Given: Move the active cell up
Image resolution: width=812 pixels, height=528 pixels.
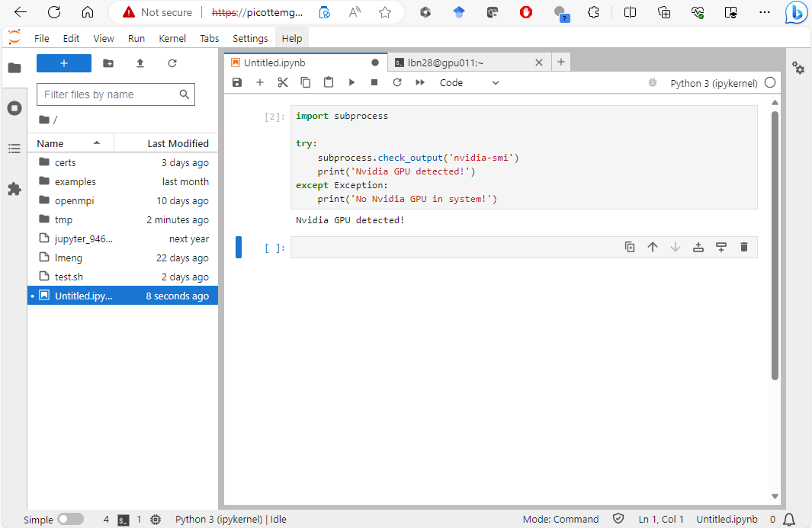Looking at the screenshot, I should pyautogui.click(x=653, y=248).
